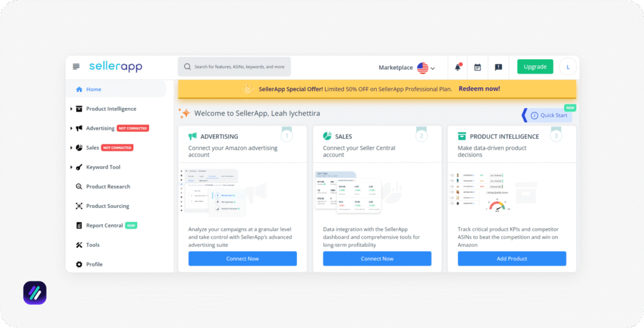644x328 pixels.
Task: Click the green Upgrade button
Action: click(x=535, y=67)
